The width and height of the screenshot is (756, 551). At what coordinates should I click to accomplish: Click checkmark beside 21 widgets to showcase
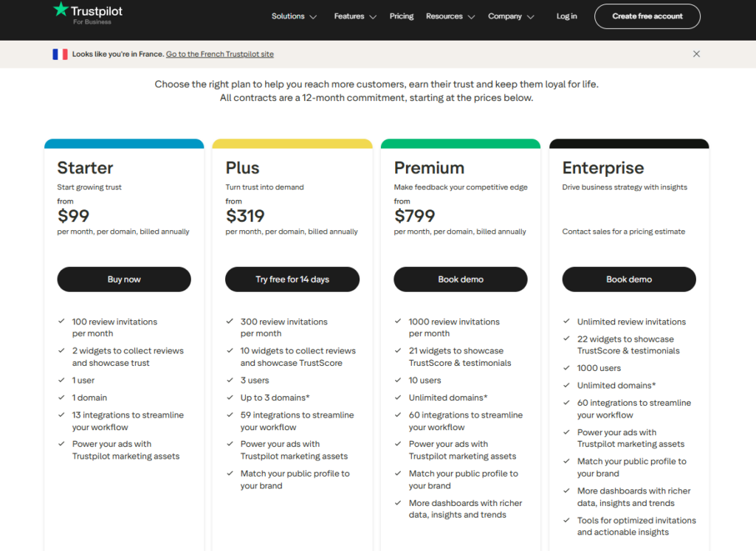[x=398, y=350]
